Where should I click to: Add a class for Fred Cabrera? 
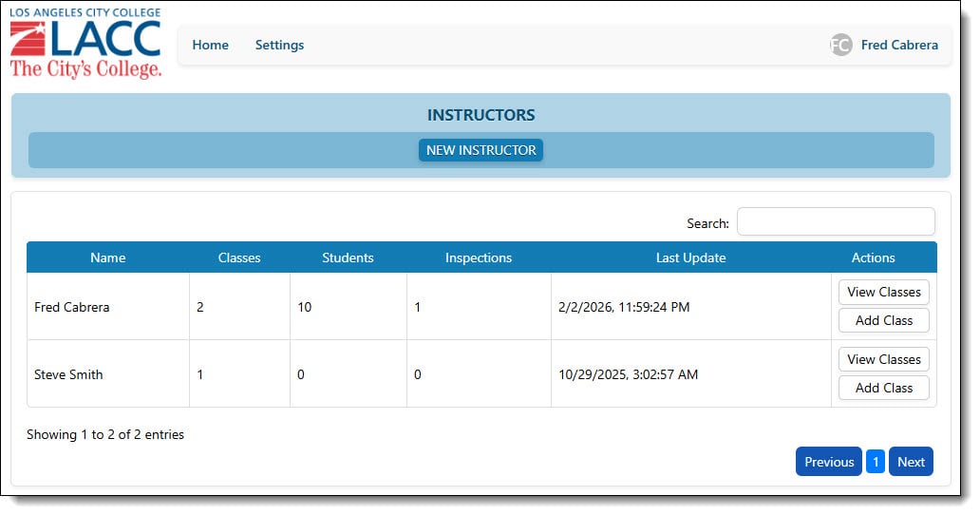coord(883,320)
